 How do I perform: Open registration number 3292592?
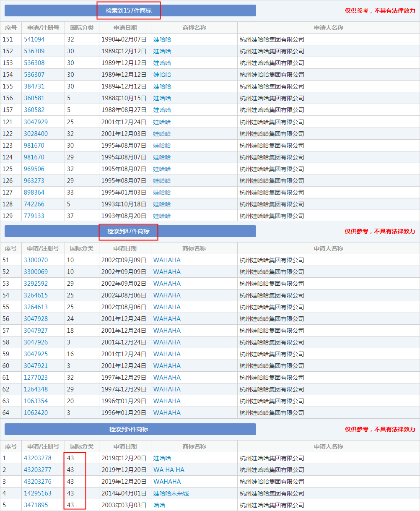tap(36, 284)
